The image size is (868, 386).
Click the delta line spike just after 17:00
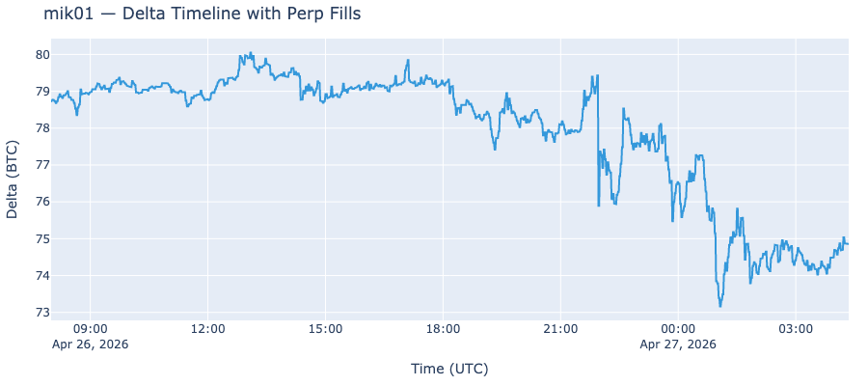408,61
